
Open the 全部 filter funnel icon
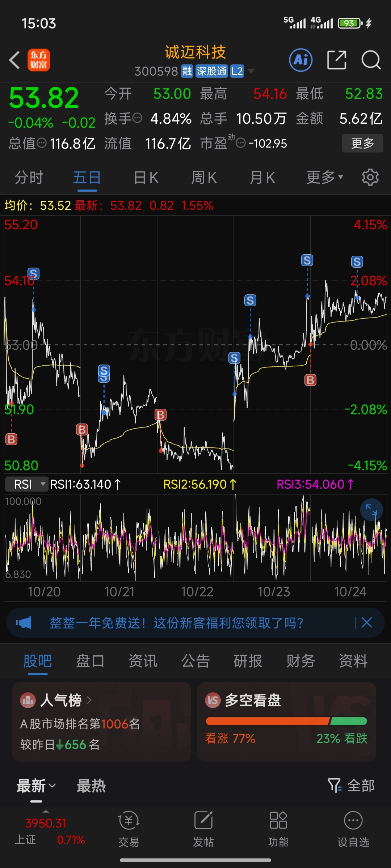335,786
